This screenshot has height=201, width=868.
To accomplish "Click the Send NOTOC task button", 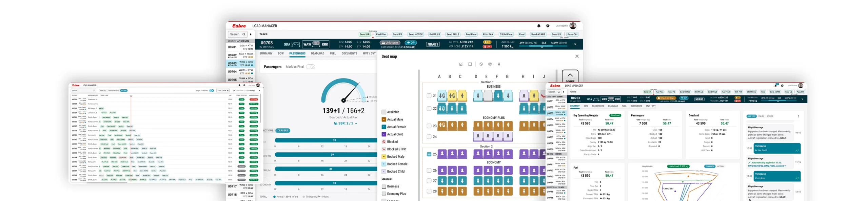I will click(x=415, y=34).
